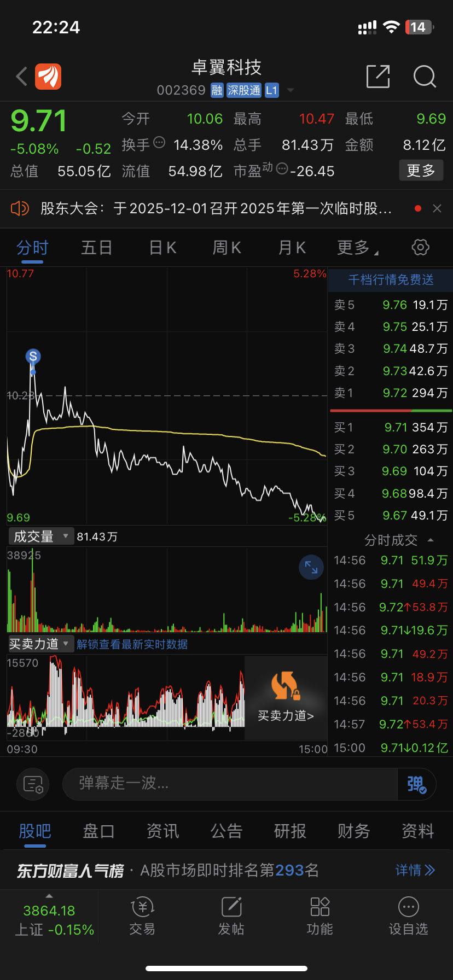This screenshot has width=453, height=980.
Task: Open the Eastmoney app logo icon
Action: [x=48, y=77]
